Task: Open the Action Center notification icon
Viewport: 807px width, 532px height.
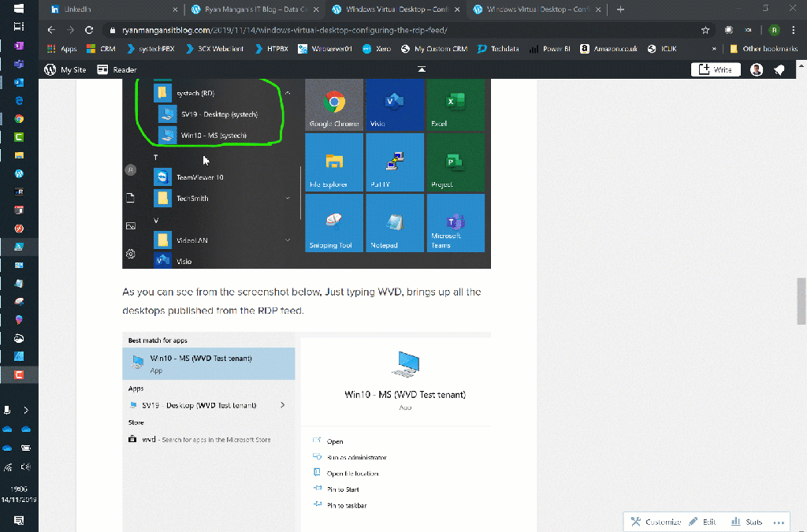Action: click(x=19, y=521)
